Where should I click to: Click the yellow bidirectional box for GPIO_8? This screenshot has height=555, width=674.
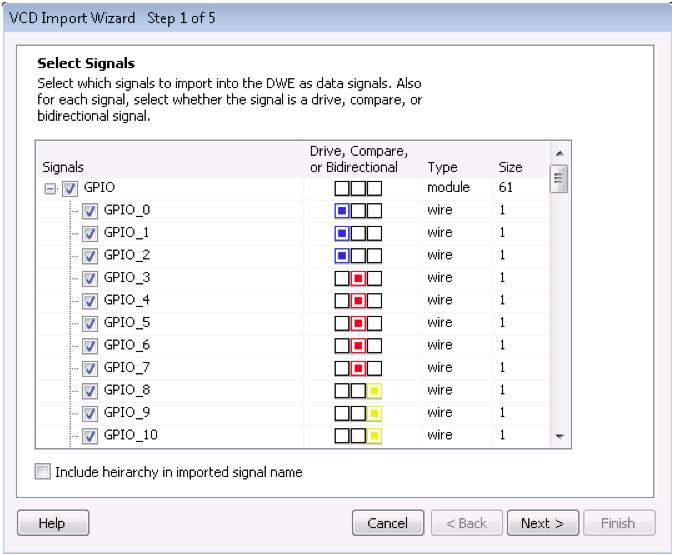pyautogui.click(x=376, y=390)
